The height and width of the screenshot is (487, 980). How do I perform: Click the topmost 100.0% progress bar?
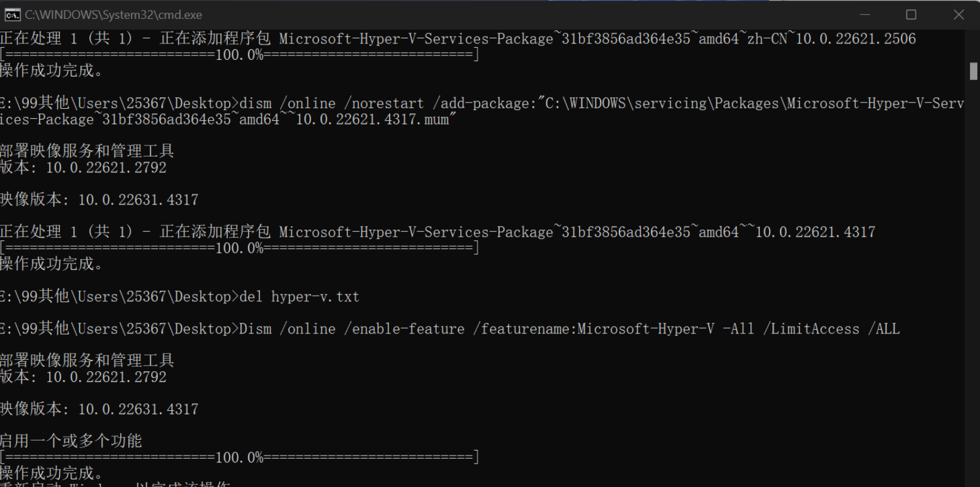click(239, 55)
